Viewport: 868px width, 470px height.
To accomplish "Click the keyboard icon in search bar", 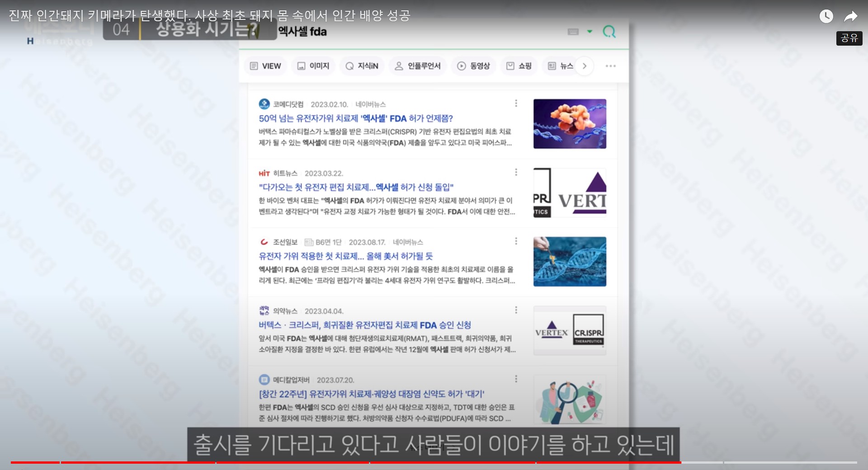I will point(573,32).
